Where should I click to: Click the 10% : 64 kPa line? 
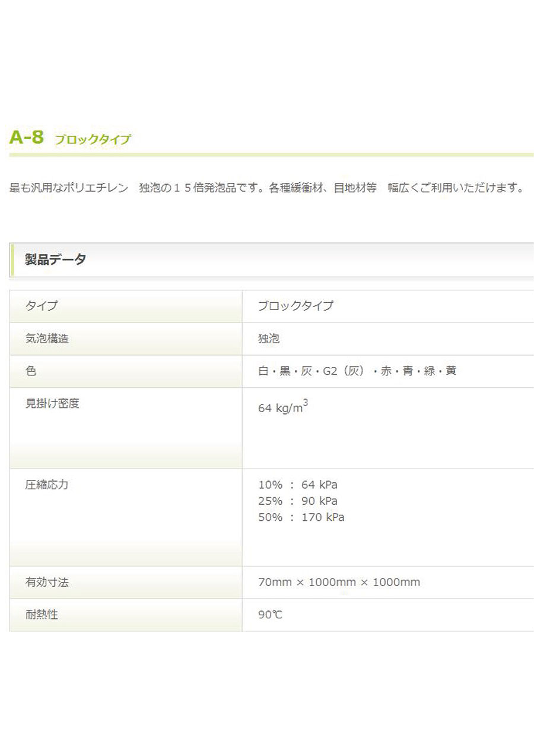pyautogui.click(x=298, y=485)
